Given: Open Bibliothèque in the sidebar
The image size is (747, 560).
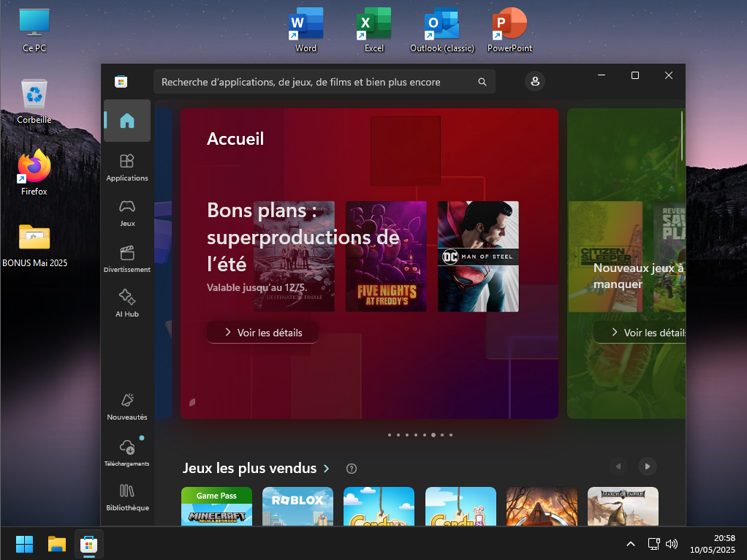Looking at the screenshot, I should pos(127,498).
